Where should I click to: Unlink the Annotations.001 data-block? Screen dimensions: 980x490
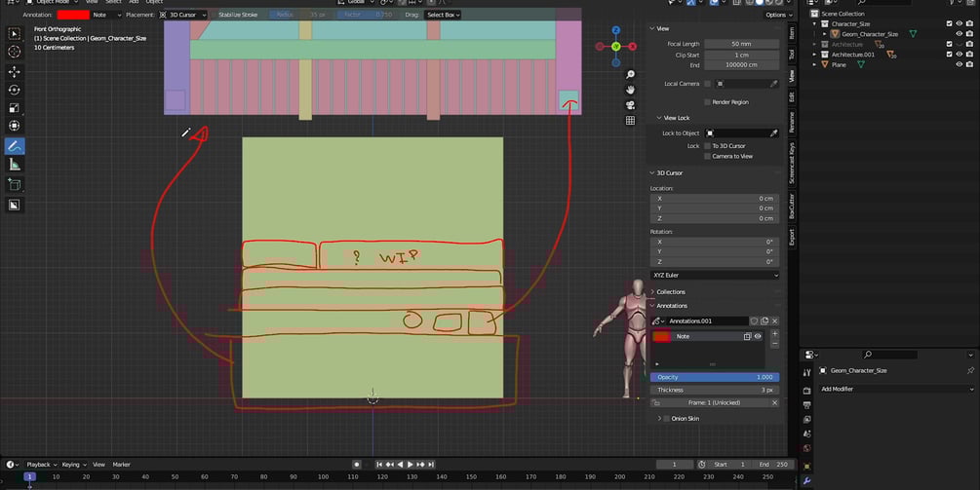click(775, 320)
